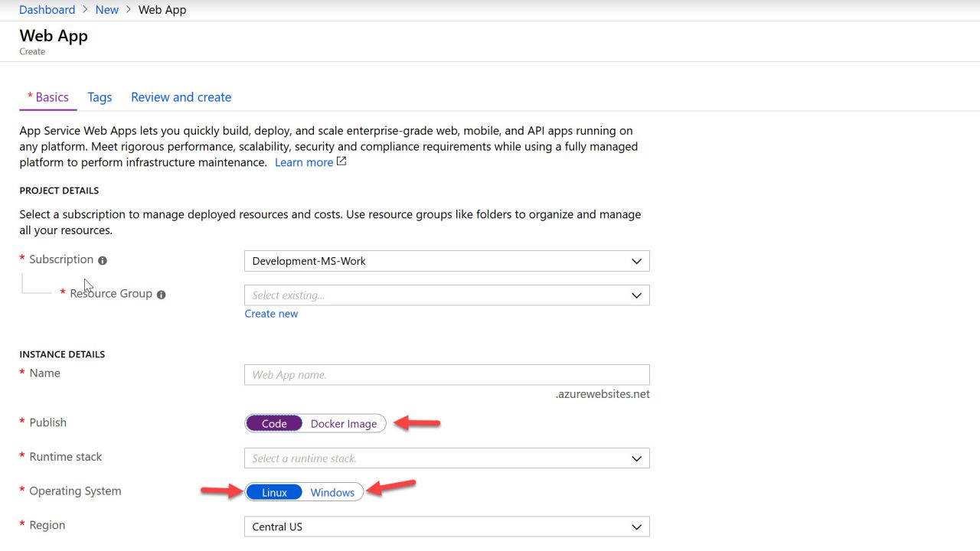This screenshot has height=551, width=980.
Task: Open the Runtime stack dropdown
Action: tap(446, 458)
